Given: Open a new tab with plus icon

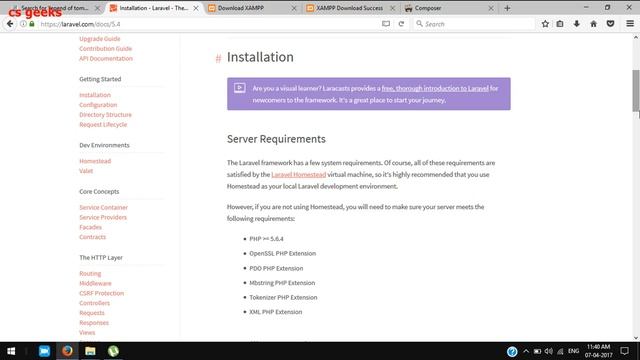Looking at the screenshot, I should (x=507, y=8).
